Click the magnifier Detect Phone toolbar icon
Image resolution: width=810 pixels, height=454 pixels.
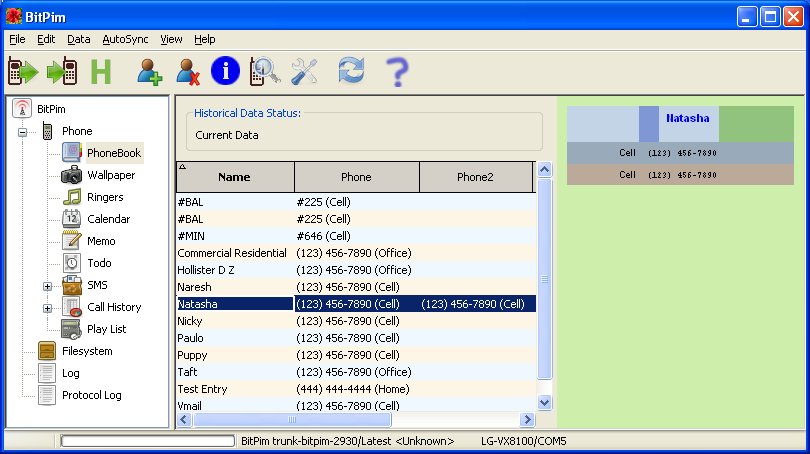264,71
